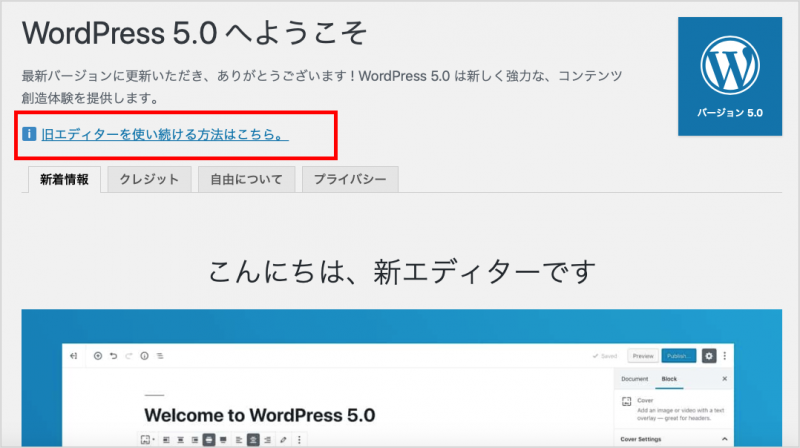Click the 'バージョン 5.0' label on the badge
800x448 pixels.
[730, 113]
